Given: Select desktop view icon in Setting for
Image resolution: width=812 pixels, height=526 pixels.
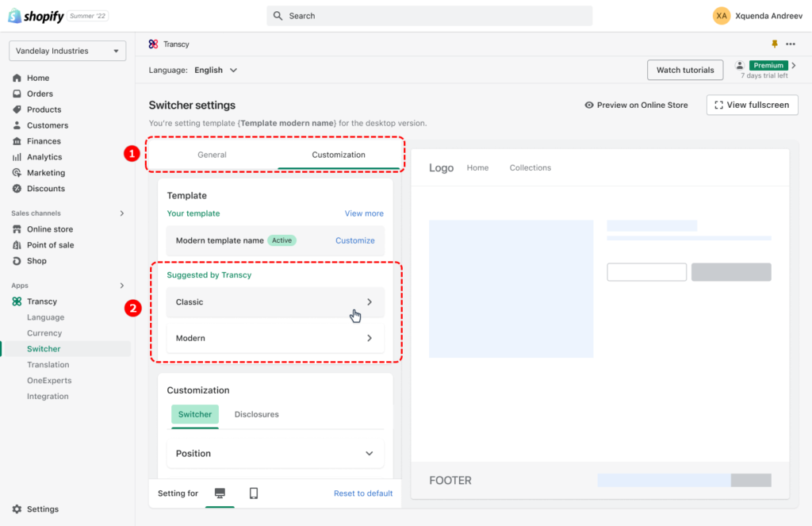Looking at the screenshot, I should [x=220, y=493].
